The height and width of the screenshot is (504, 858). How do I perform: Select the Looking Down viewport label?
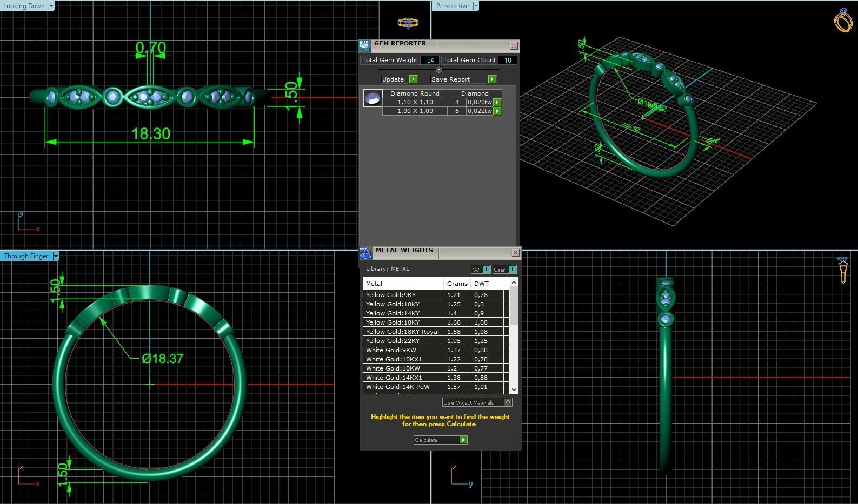click(x=24, y=6)
